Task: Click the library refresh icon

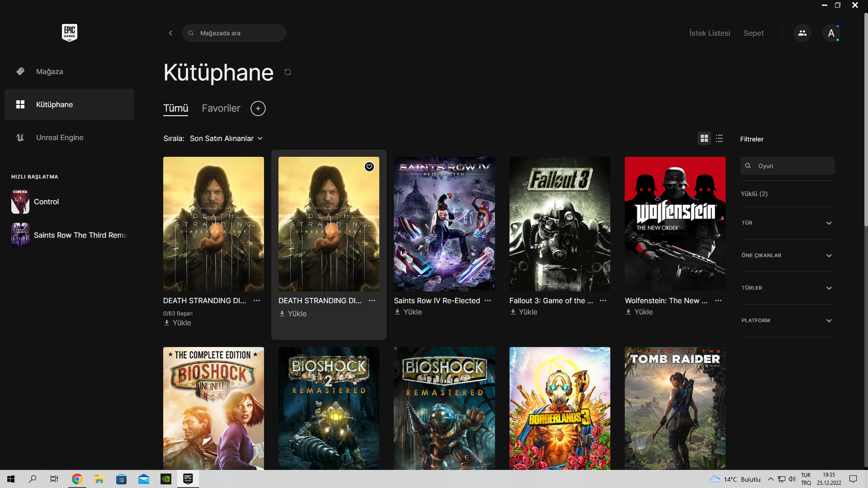Action: pyautogui.click(x=288, y=72)
